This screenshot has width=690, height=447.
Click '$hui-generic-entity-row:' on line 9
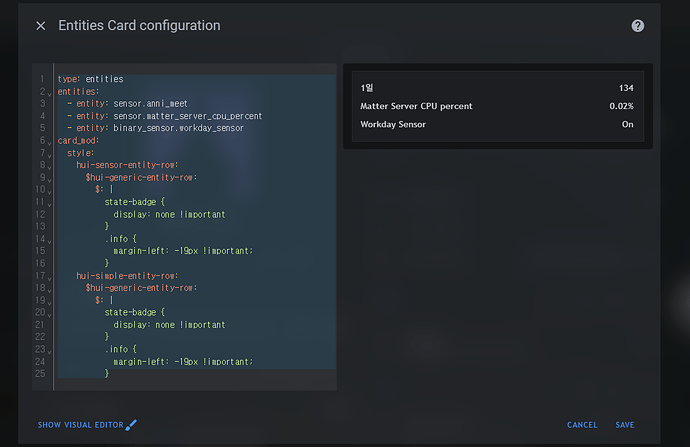pos(141,177)
